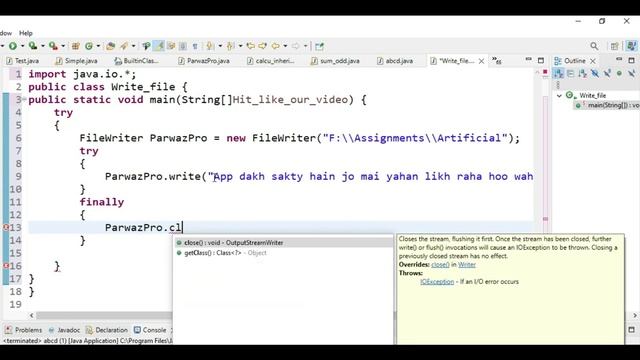Toggle the highlighted Sort button in Outline

tap(558, 73)
